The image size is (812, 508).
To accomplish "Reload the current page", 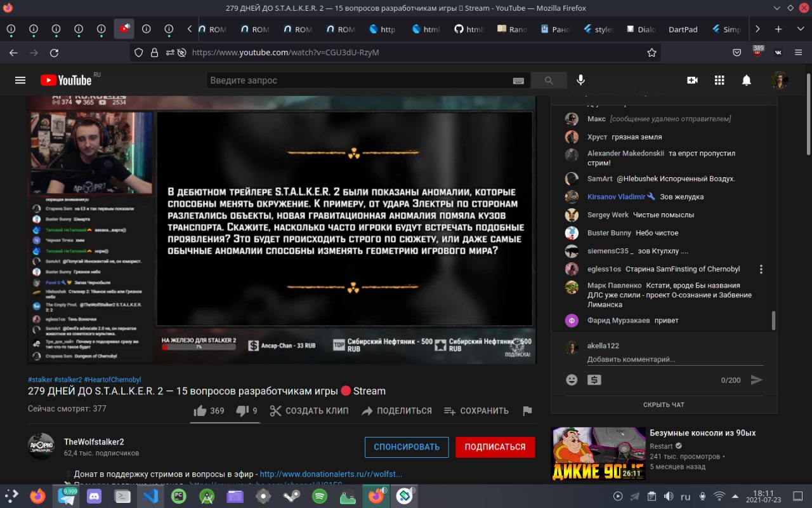I will coord(55,53).
